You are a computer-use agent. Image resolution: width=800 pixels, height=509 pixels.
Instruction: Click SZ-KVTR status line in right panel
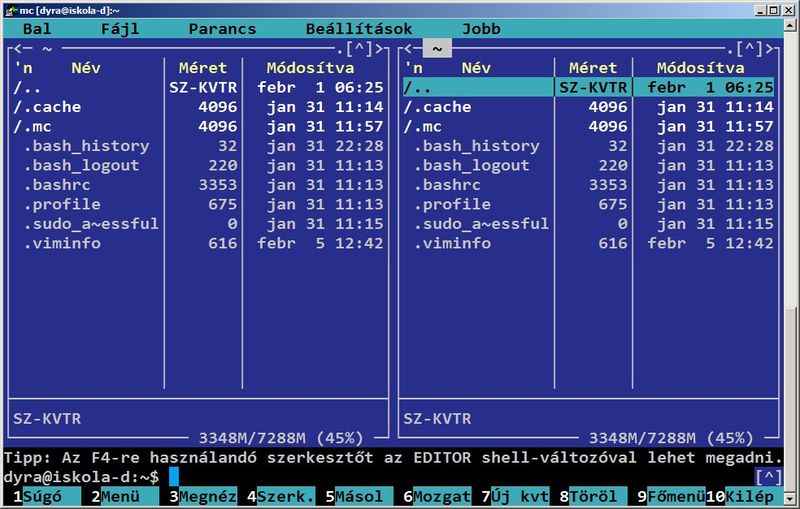click(x=437, y=419)
